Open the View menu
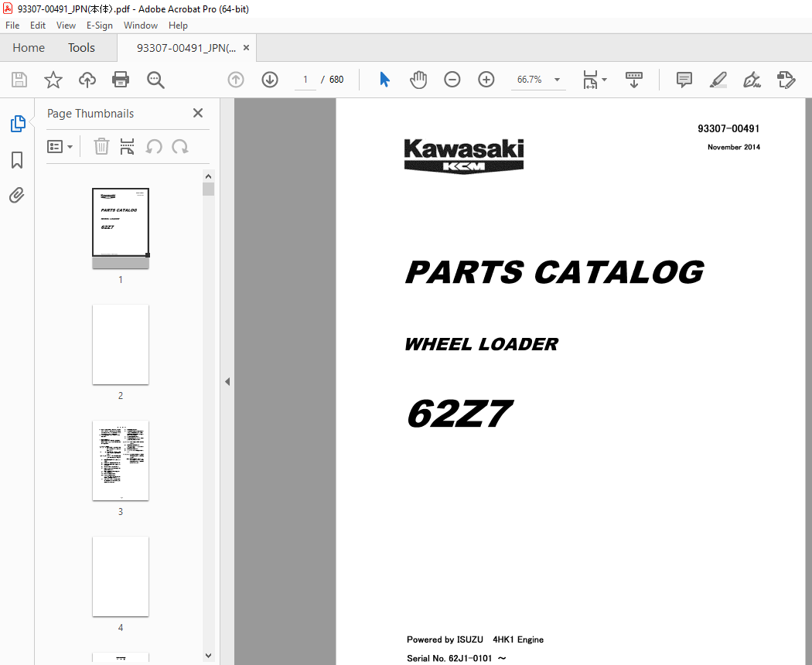This screenshot has height=665, width=812. point(66,26)
